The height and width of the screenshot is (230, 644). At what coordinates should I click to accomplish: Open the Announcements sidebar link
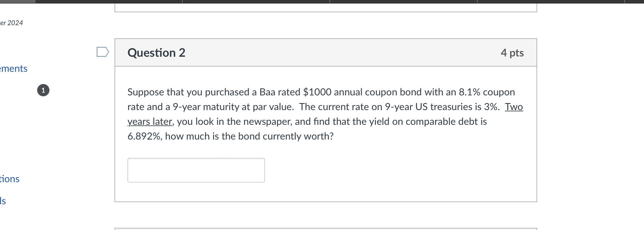(x=14, y=69)
